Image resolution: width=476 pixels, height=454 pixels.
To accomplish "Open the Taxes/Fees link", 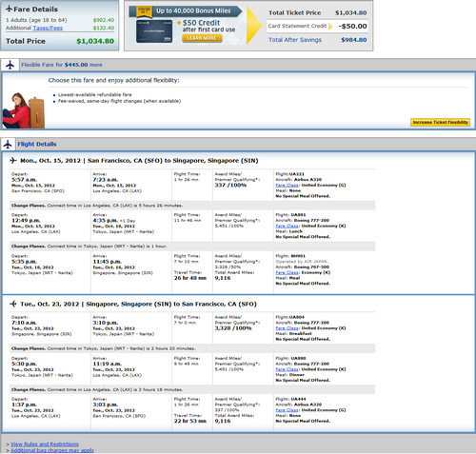I will [x=48, y=28].
